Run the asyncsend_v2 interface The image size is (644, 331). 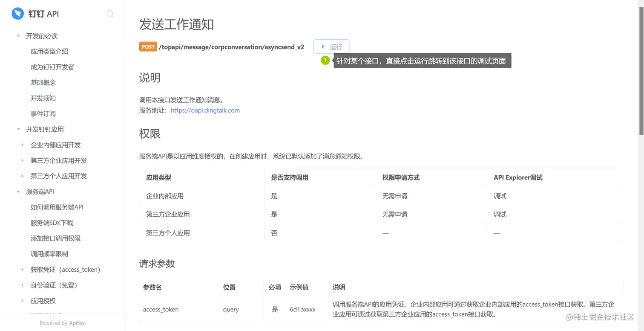pos(331,46)
